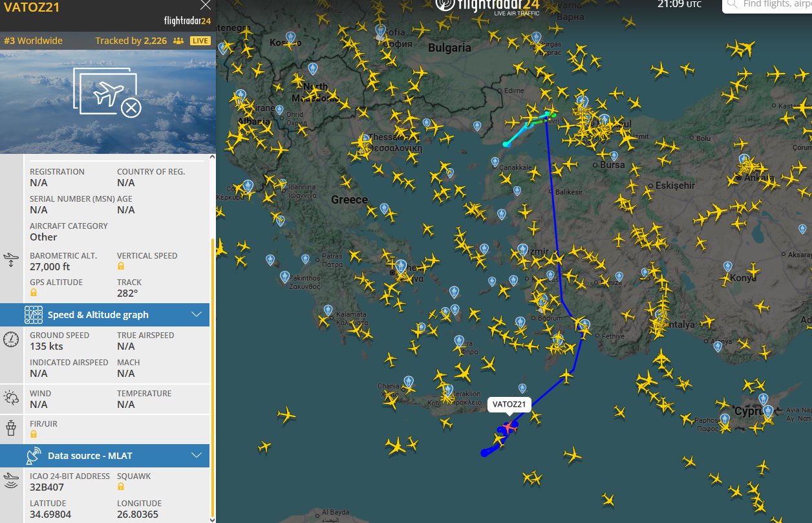812x523 pixels.
Task: Click the chevron on Speed & Altitude header
Action: pyautogui.click(x=197, y=315)
